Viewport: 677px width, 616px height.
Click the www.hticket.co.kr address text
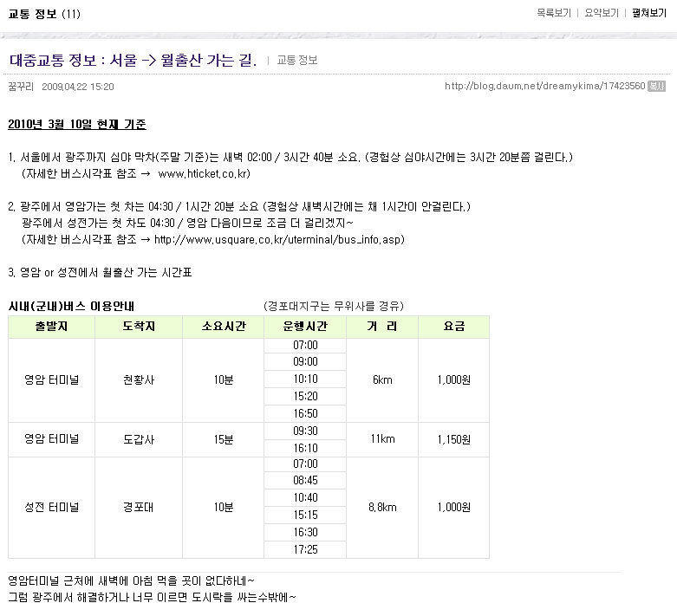[203, 173]
